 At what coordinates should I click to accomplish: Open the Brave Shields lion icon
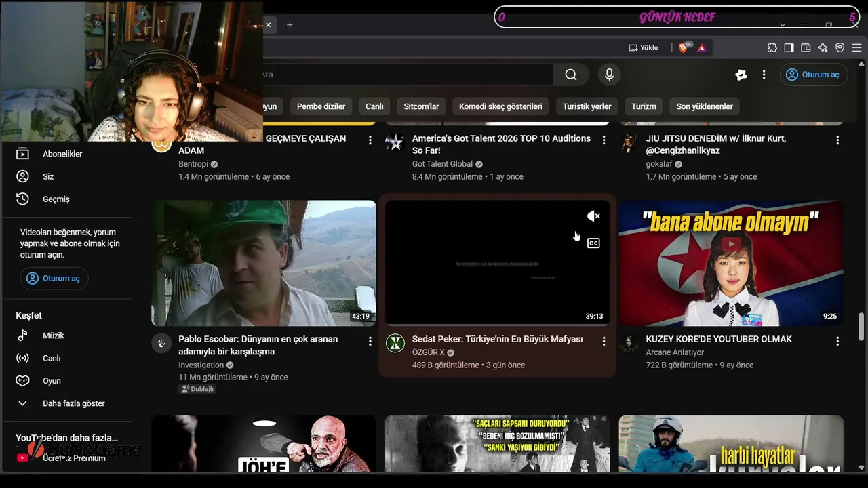click(x=685, y=47)
